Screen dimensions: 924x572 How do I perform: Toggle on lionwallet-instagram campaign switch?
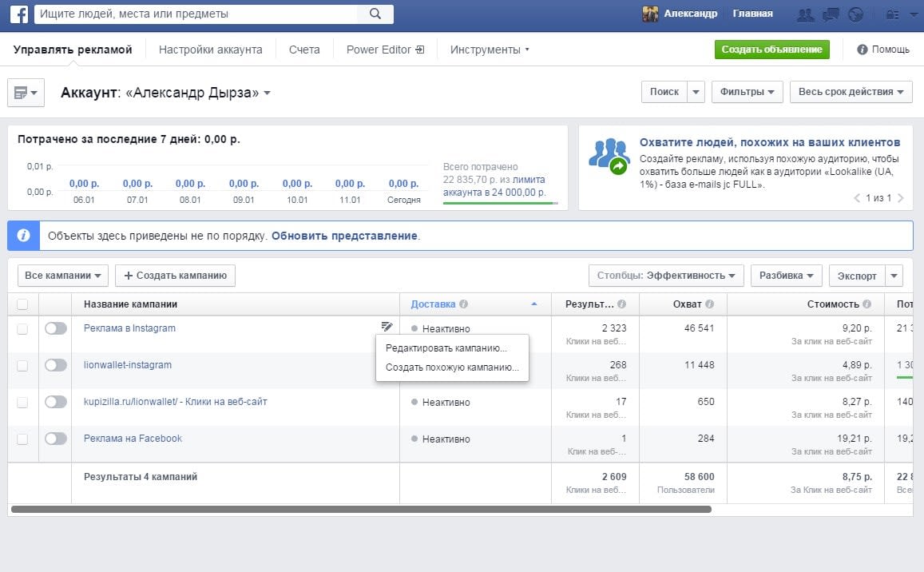click(56, 365)
